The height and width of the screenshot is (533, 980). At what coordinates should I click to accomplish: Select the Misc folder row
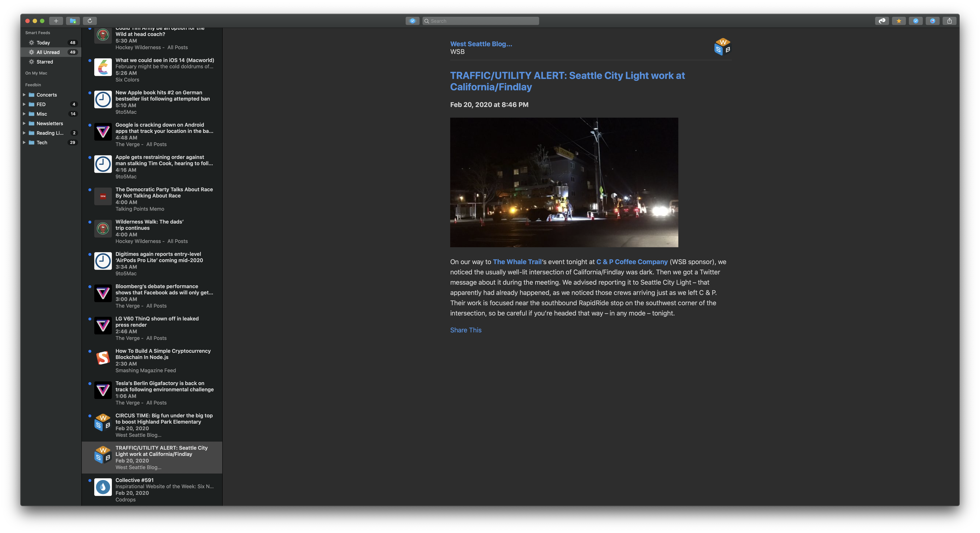(51, 114)
